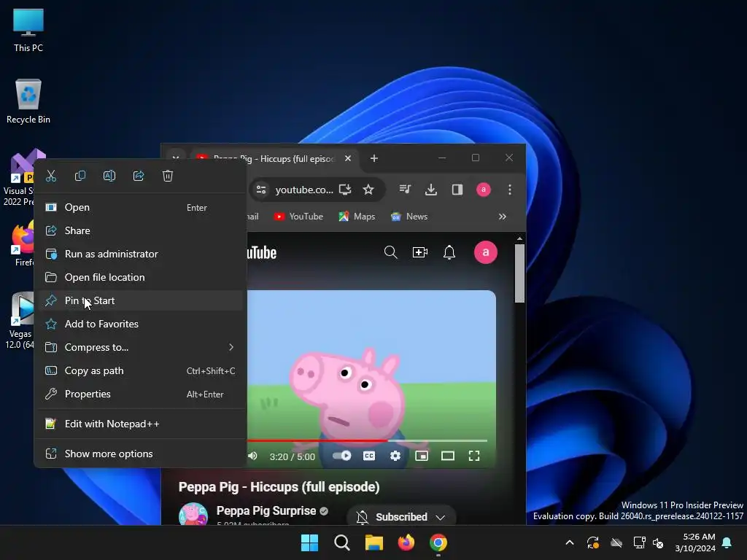The image size is (747, 560).
Task: Open the clock showing 5:26 AM
Action: (x=695, y=542)
